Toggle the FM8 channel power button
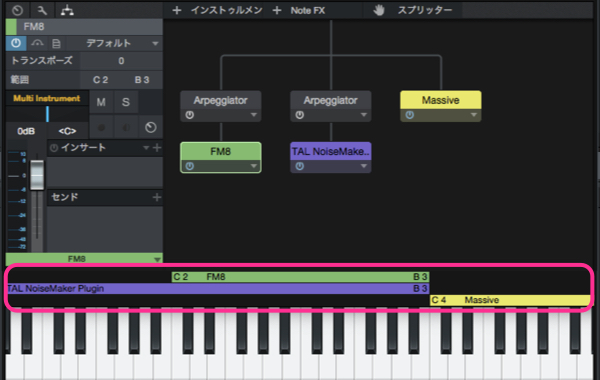600x380 pixels. (16, 43)
